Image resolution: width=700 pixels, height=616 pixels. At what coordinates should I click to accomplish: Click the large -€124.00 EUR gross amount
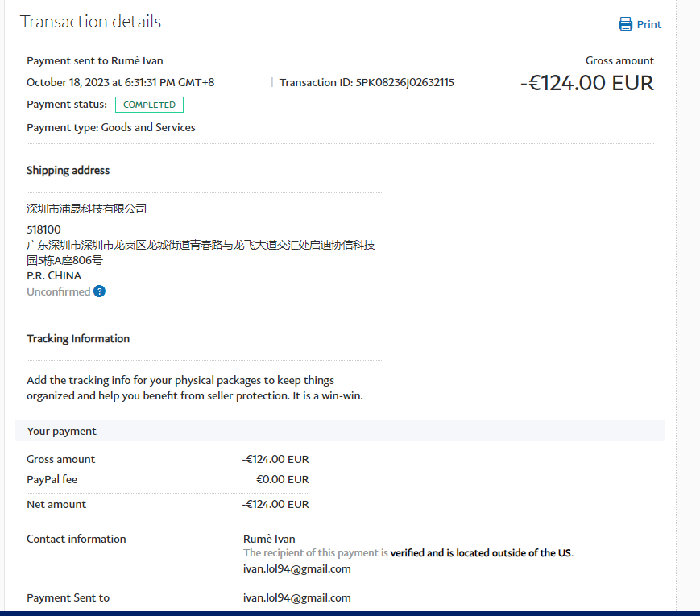586,83
